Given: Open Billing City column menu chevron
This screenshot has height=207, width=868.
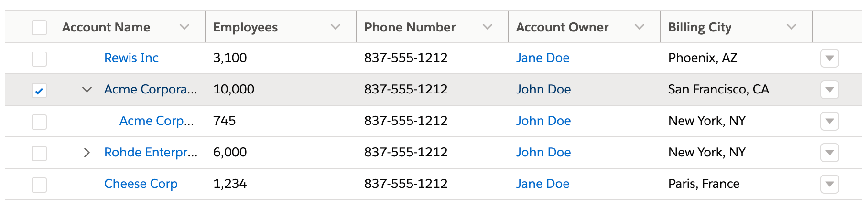Looking at the screenshot, I should pyautogui.click(x=792, y=27).
